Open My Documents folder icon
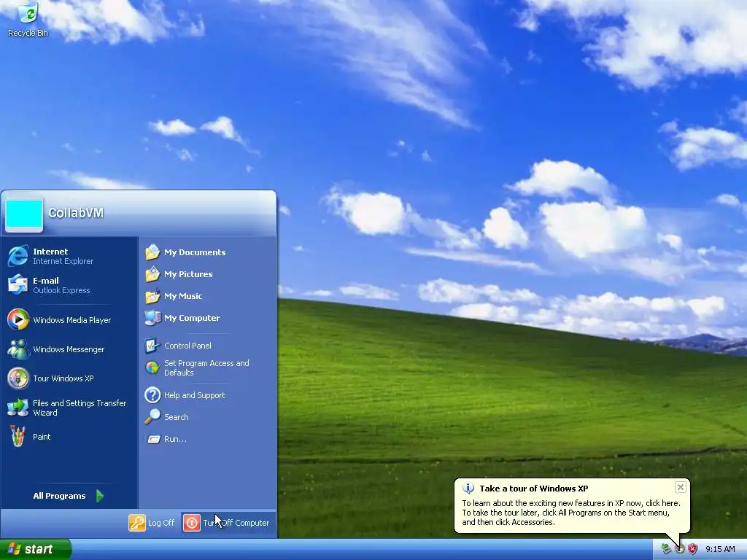Viewport: 747px width, 560px height. click(152, 252)
